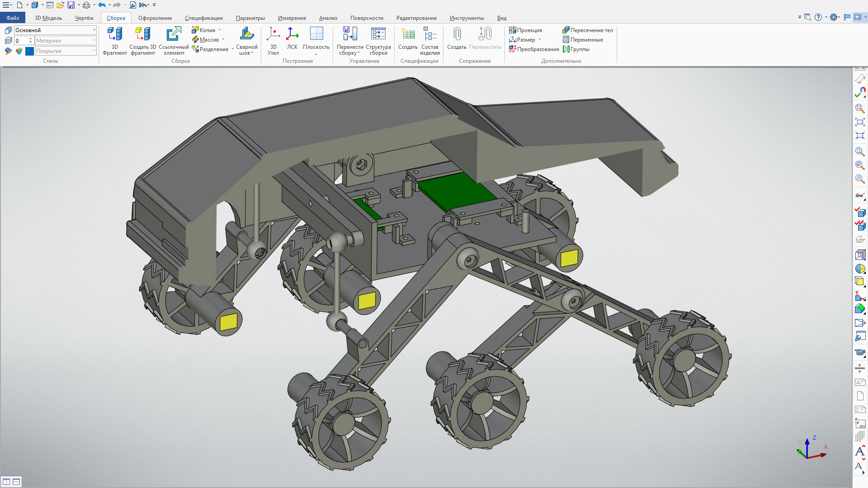This screenshot has height=488, width=868.
Task: Click the multicolor palette icon
Action: [19, 51]
